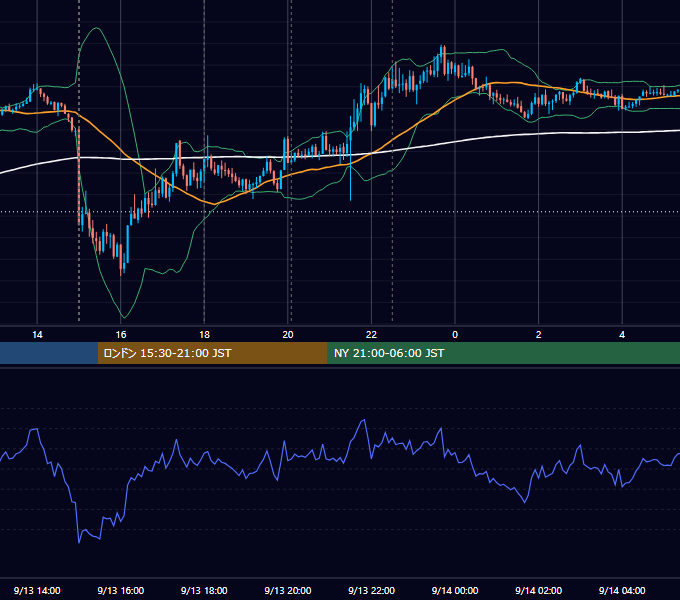680x600 pixels.
Task: Click the 2 hour label on price chart axis
Action: [x=539, y=335]
